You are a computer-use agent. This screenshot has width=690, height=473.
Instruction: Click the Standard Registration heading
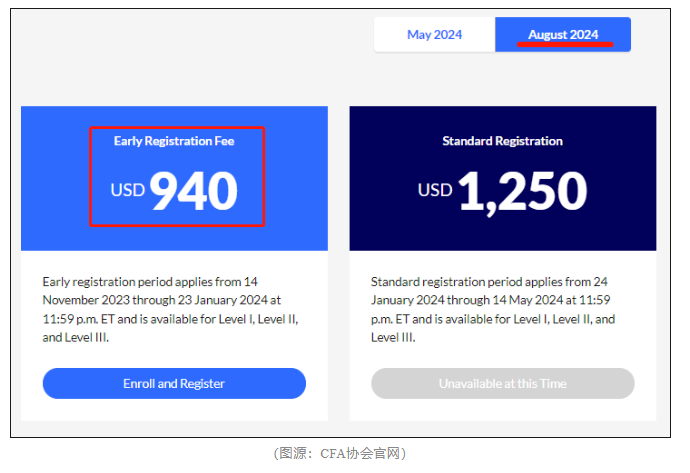pyautogui.click(x=502, y=141)
